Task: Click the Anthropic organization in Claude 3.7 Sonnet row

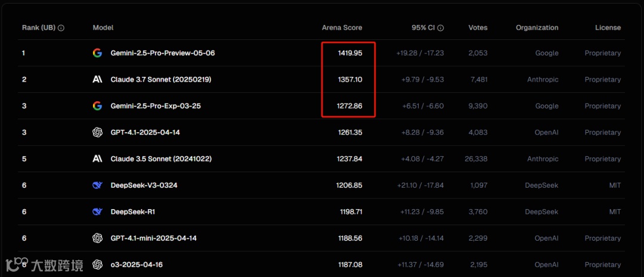Action: pos(543,80)
